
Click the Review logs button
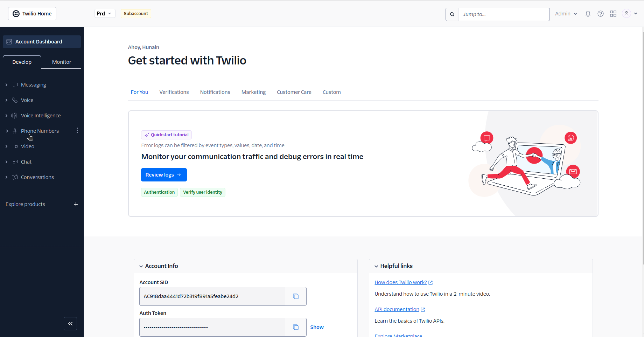[164, 175]
